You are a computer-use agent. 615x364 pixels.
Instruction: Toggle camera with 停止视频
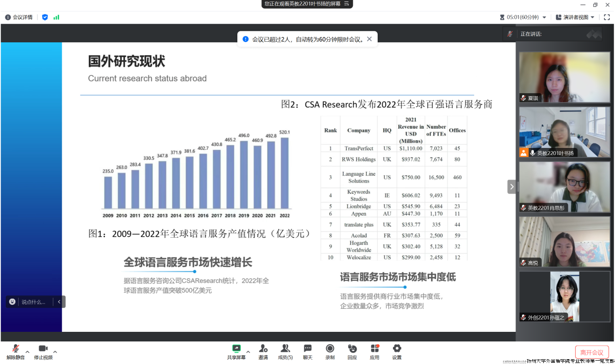pyautogui.click(x=43, y=351)
